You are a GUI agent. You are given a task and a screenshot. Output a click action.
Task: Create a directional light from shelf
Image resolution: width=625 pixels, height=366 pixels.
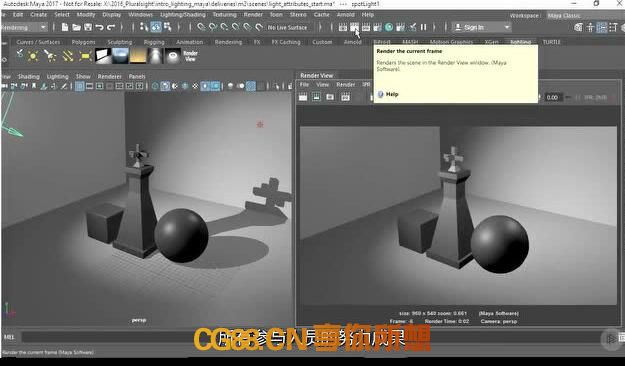pos(67,56)
